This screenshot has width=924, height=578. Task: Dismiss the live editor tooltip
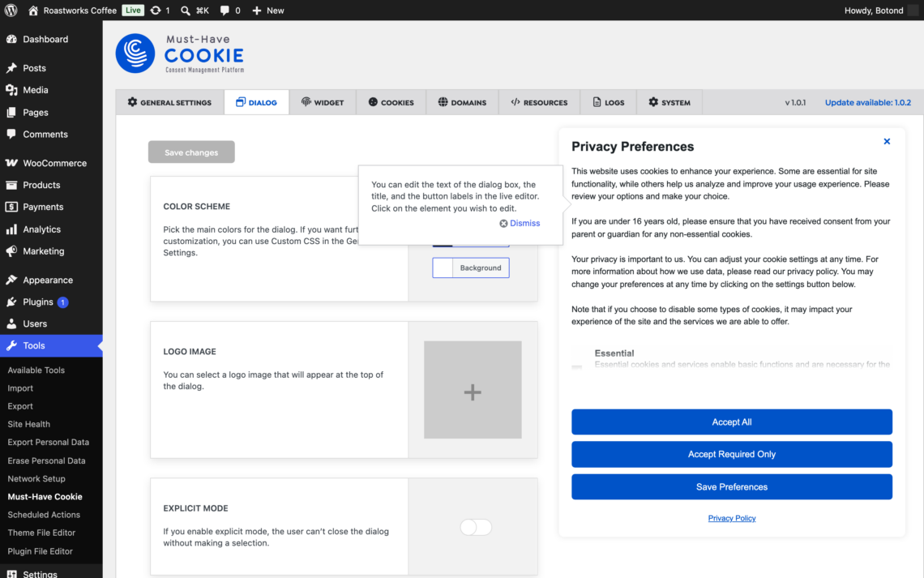(x=520, y=223)
